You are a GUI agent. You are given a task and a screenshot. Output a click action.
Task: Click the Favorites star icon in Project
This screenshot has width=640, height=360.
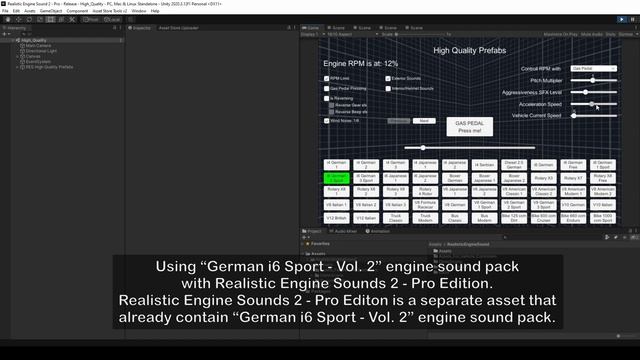pos(308,244)
